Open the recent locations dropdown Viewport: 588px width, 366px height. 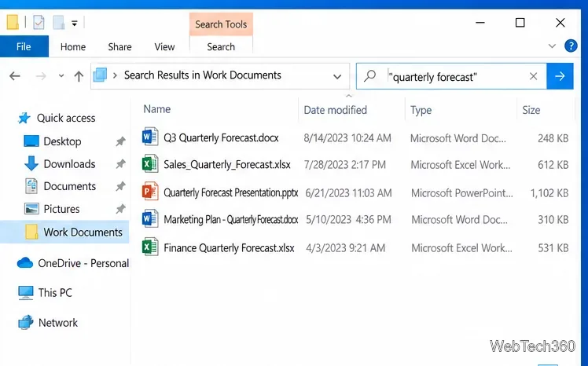click(x=61, y=75)
